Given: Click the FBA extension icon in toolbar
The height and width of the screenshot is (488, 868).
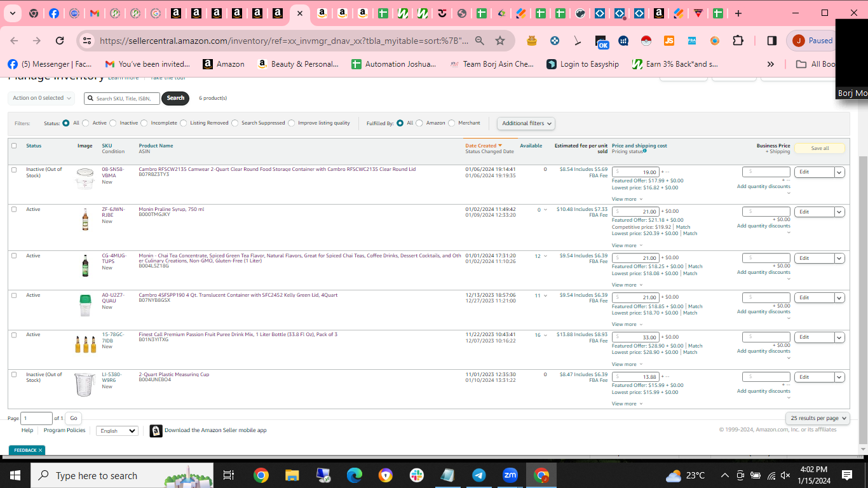Looking at the screenshot, I should pyautogui.click(x=692, y=41).
